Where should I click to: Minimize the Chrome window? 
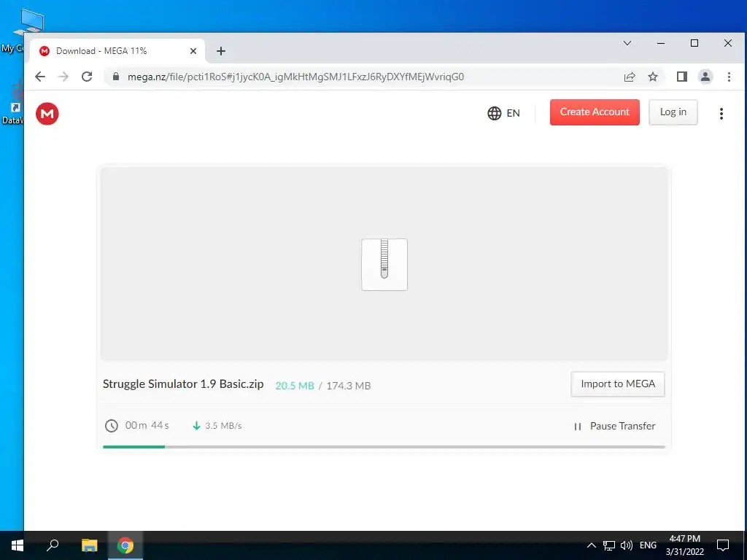661,43
